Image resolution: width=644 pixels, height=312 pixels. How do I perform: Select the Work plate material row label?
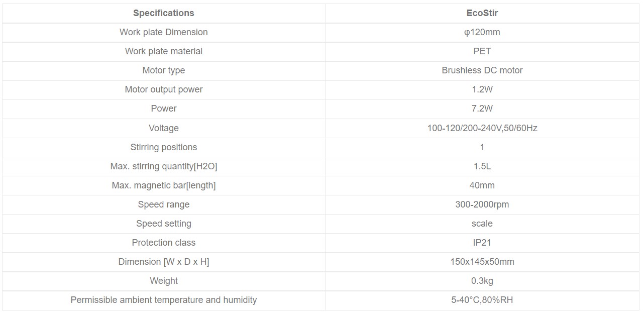(x=164, y=51)
